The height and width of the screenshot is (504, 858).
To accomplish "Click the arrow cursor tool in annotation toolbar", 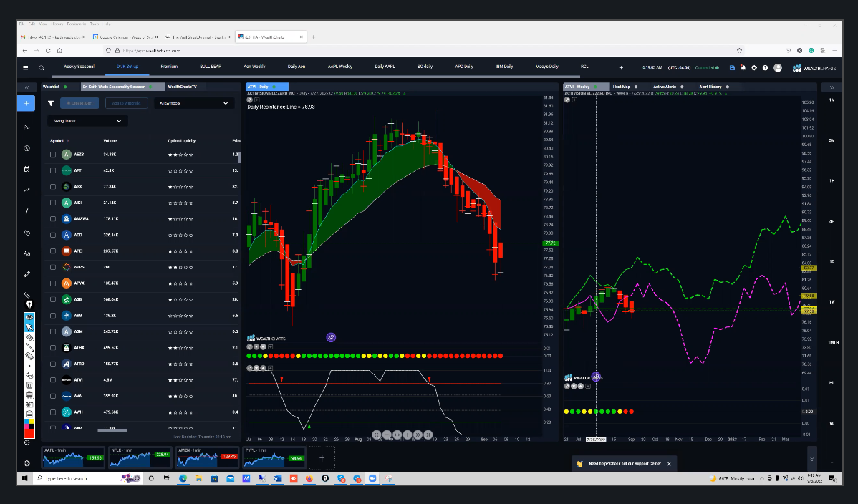I will point(29,327).
